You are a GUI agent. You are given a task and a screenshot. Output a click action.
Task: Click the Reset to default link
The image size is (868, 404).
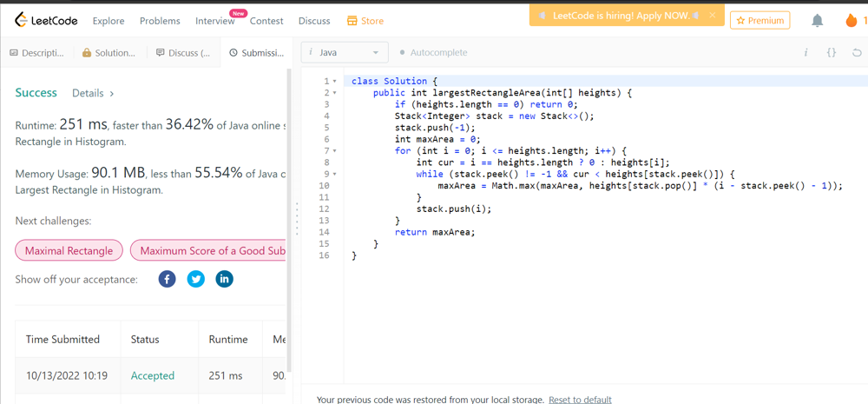[580, 400]
